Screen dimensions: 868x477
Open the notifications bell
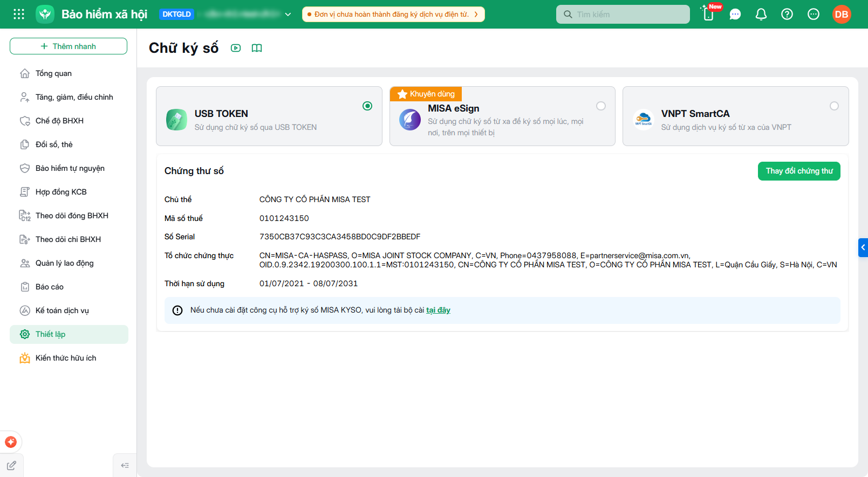pos(761,15)
